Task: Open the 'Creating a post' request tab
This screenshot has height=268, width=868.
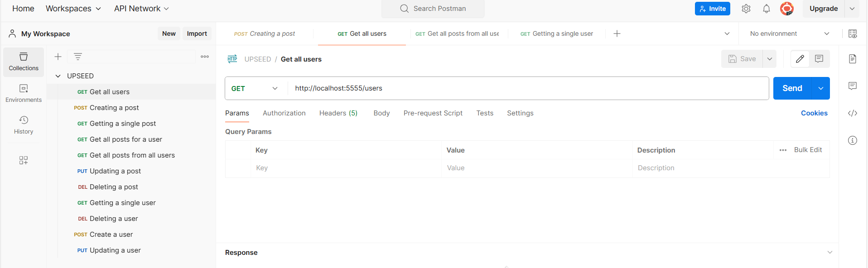Action: [265, 33]
